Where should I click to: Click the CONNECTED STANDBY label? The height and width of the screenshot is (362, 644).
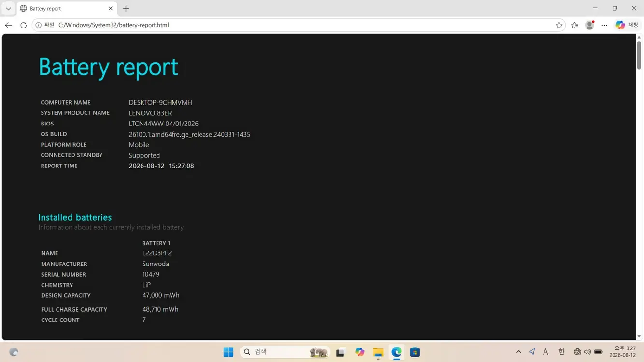[x=72, y=155]
